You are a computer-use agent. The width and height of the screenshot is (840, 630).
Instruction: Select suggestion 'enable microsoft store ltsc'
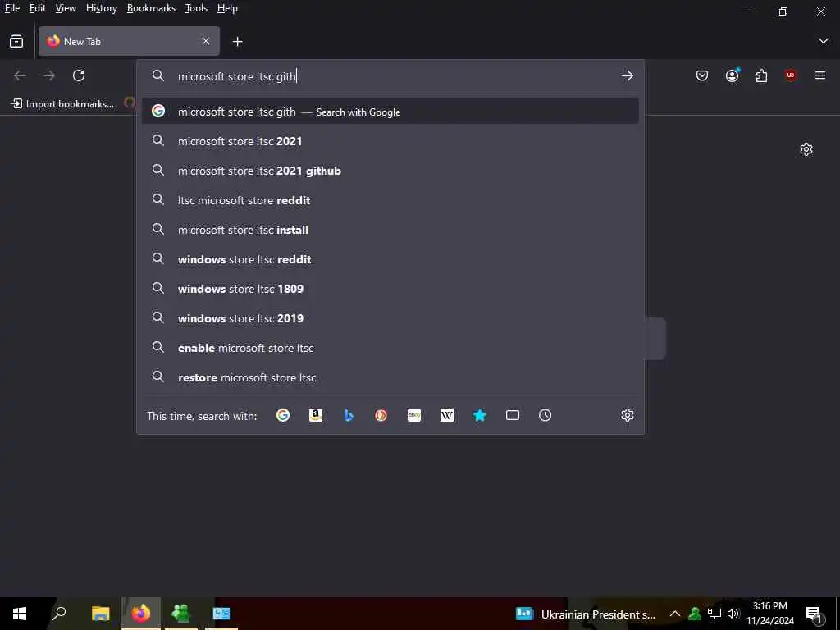(390, 348)
